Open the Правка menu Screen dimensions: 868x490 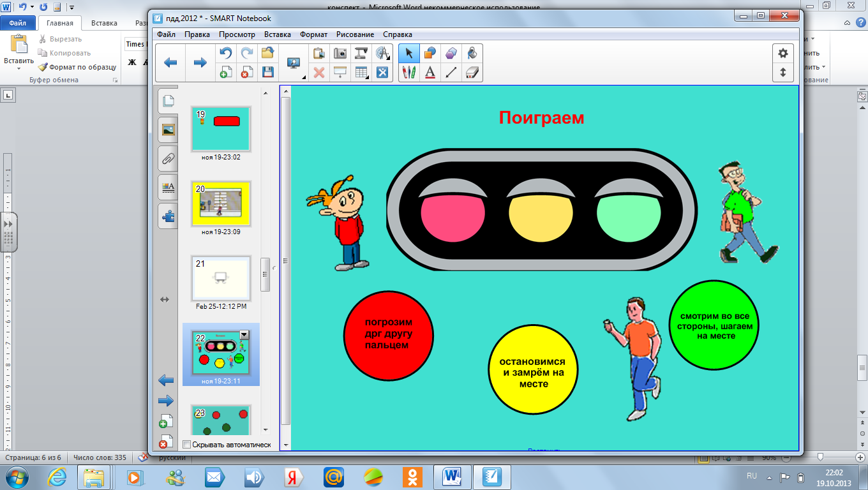[197, 34]
